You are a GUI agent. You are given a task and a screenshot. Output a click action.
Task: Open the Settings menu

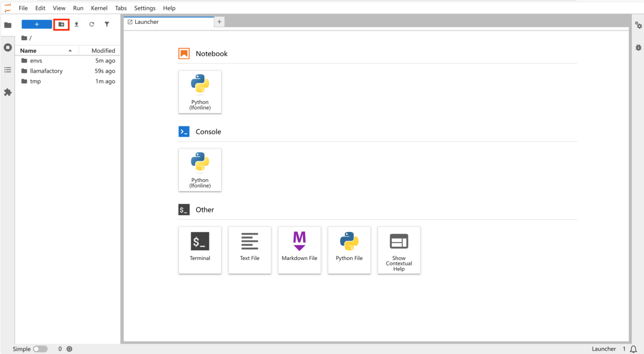145,8
